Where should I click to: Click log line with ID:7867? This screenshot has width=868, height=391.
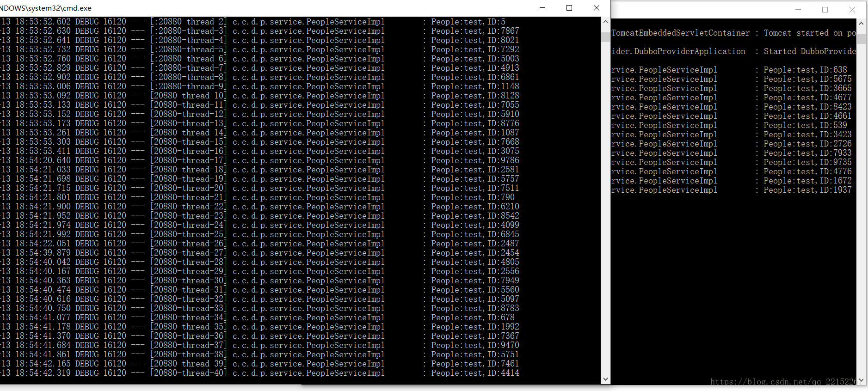click(259, 31)
